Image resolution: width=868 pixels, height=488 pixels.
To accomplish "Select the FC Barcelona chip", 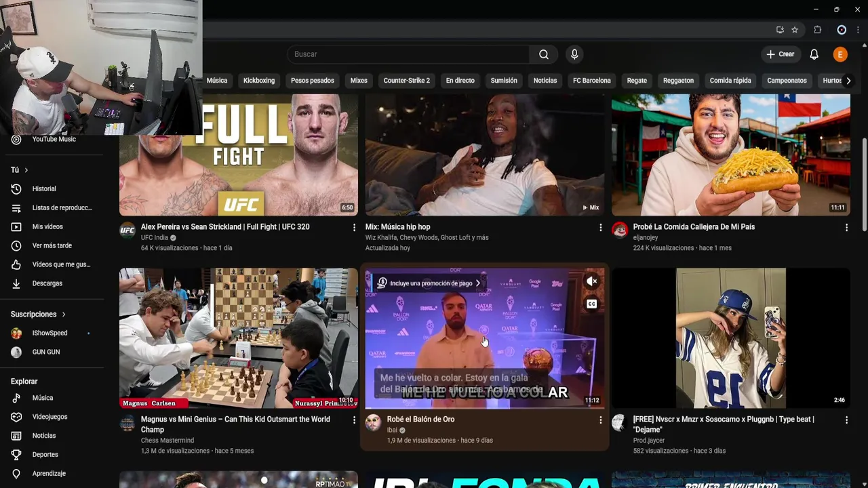I will tap(592, 81).
